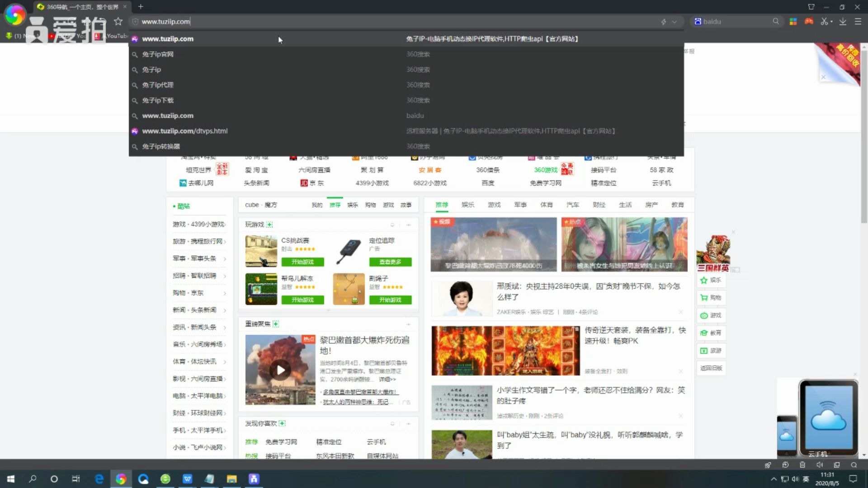Play the 黎巴嫩首都大爆炸 video thumbnail
Screen dimensions: 868x488
pyautogui.click(x=280, y=370)
